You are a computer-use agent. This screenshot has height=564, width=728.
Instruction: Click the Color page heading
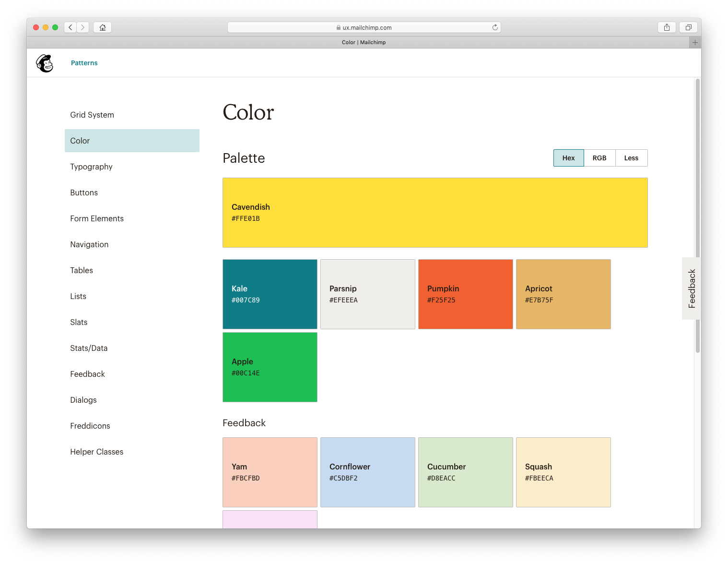(248, 112)
